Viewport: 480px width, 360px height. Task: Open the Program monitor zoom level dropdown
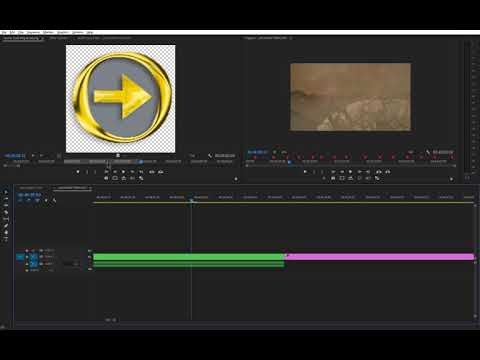pos(278,152)
